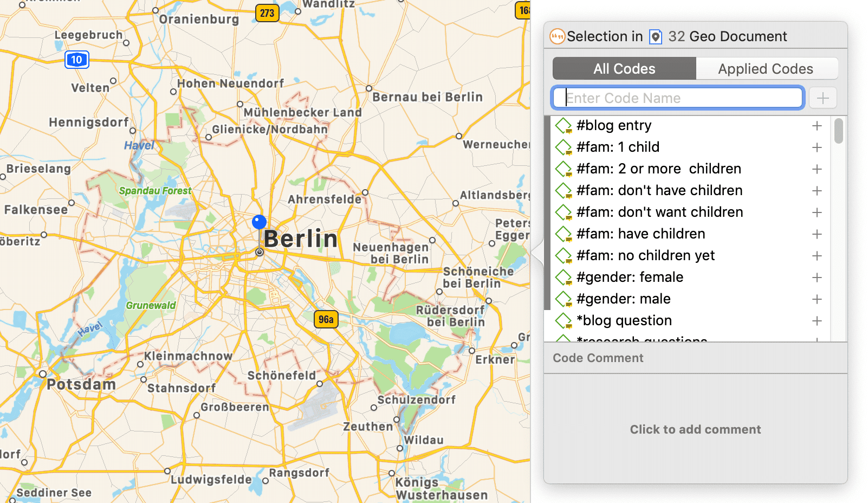
Task: Click the route 273 shield on map
Action: [267, 13]
